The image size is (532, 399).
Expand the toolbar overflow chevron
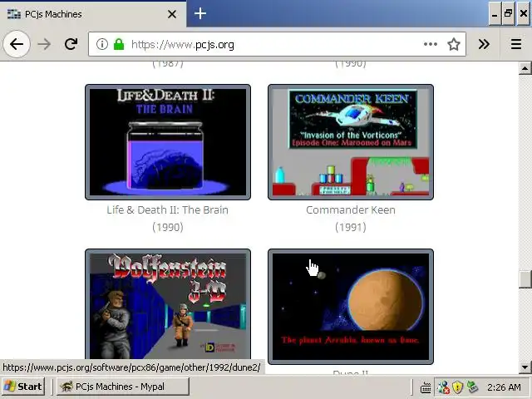[x=484, y=44]
